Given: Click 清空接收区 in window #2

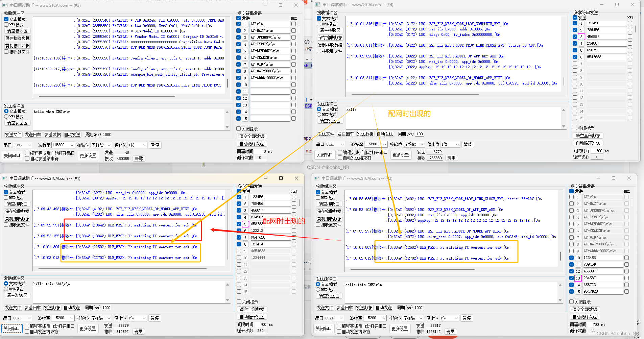Looking at the screenshot, I should (x=329, y=204).
